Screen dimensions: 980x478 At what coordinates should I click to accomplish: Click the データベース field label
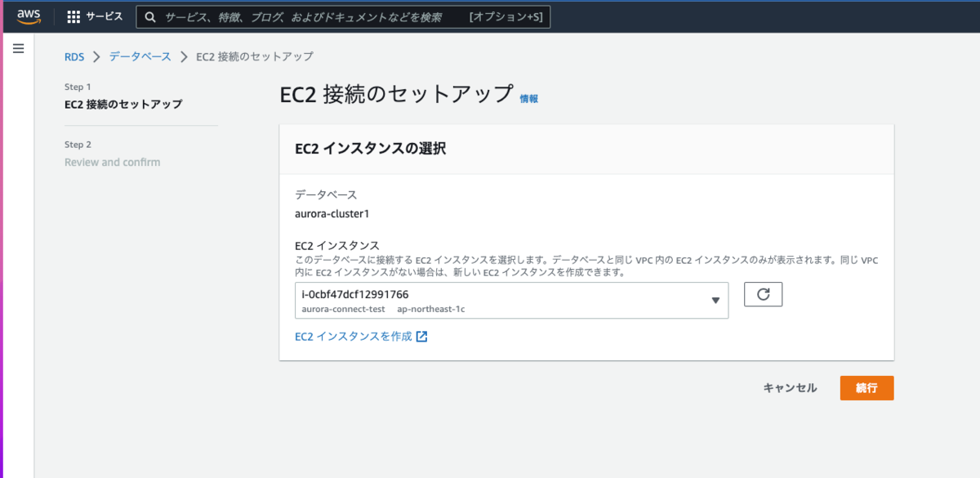point(326,194)
